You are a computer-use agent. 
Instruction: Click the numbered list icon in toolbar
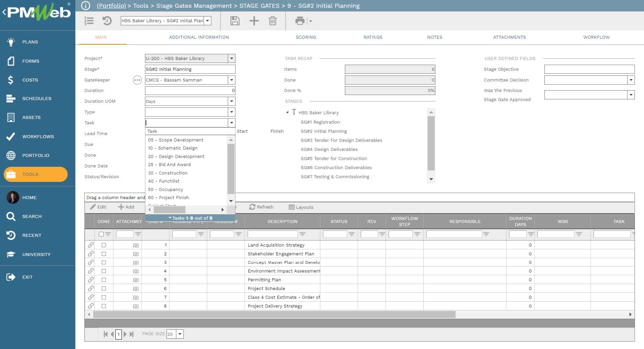coord(89,21)
